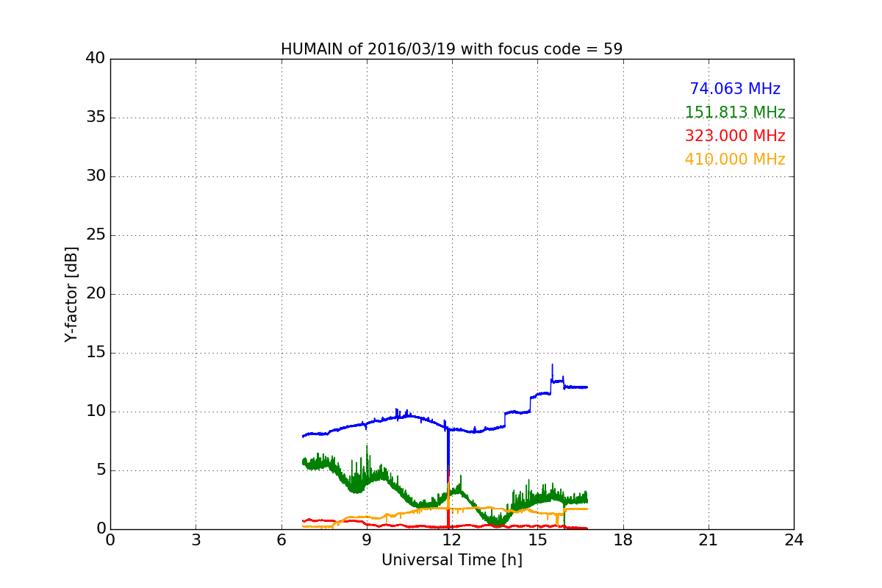Click the y-axis tick label 5
This screenshot has height=588, width=882.
[101, 470]
